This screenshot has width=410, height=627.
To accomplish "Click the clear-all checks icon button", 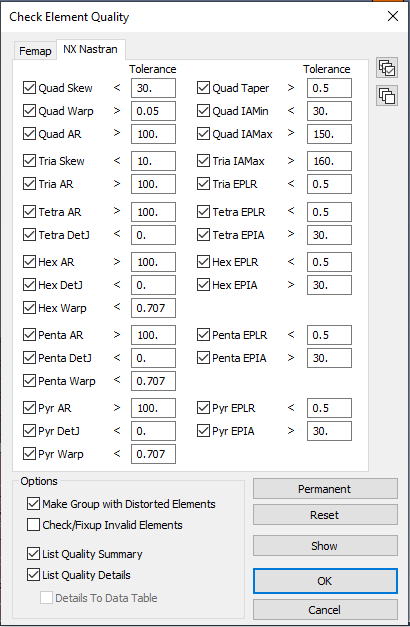I will tap(387, 96).
